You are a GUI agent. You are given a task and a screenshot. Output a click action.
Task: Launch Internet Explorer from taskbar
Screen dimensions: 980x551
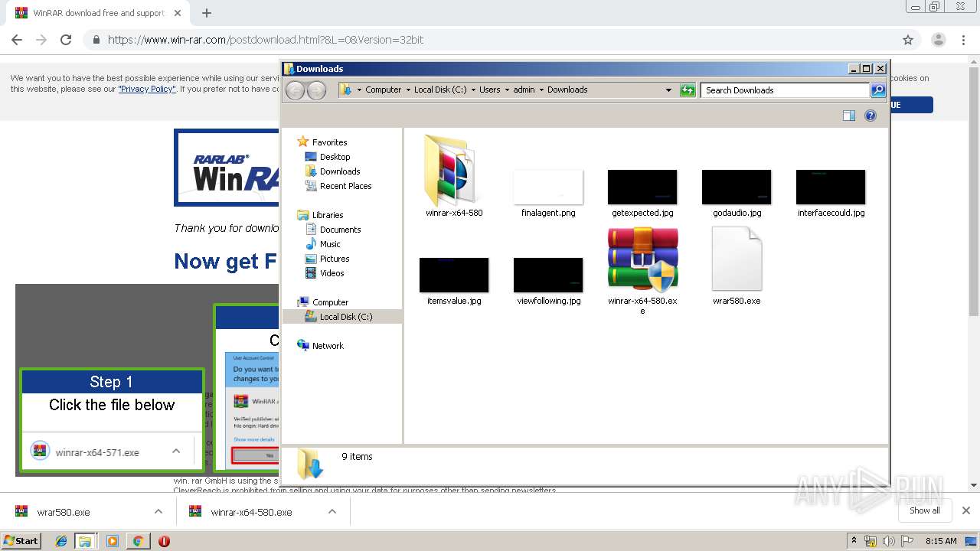62,541
